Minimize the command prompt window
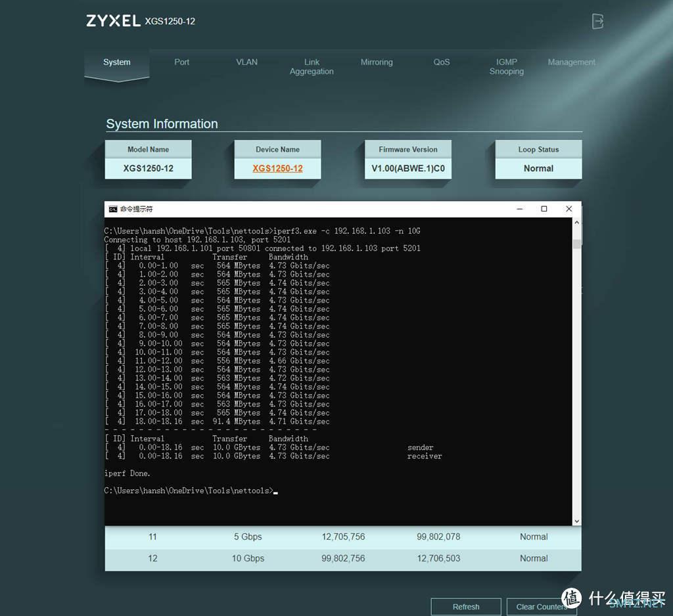 point(520,209)
